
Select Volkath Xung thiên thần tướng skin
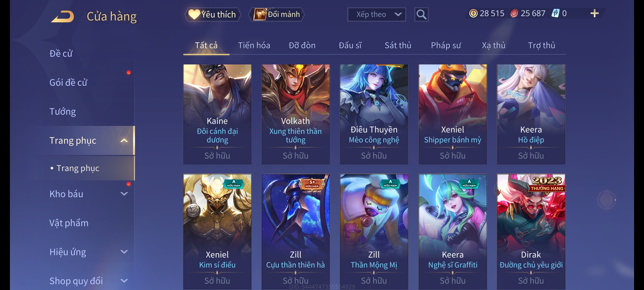coord(295,114)
